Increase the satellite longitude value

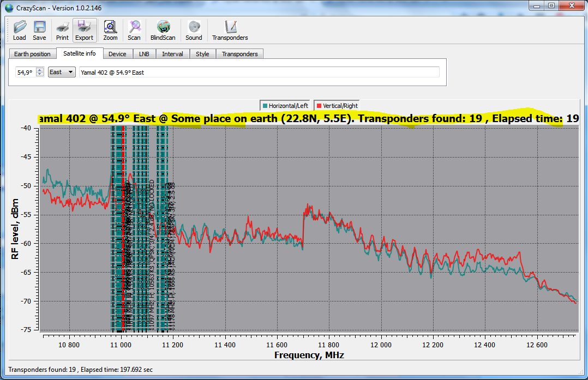[39, 70]
